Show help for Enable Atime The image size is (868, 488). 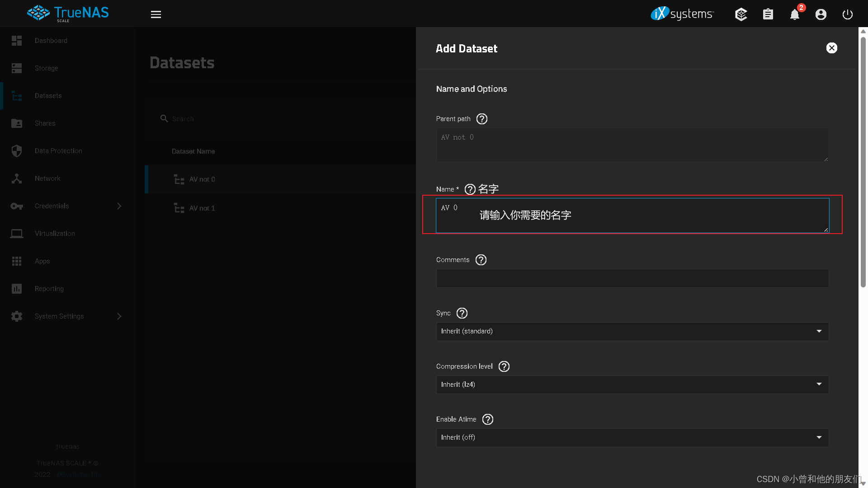[x=488, y=419]
